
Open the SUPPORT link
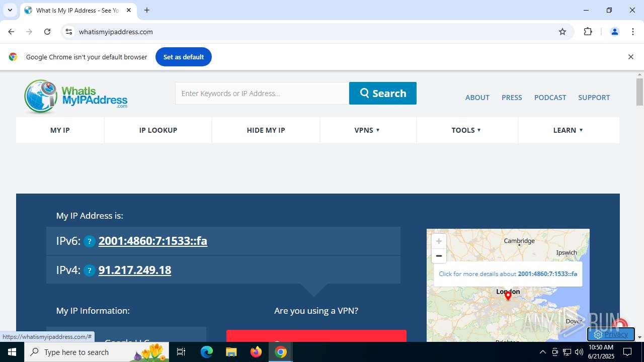[594, 98]
